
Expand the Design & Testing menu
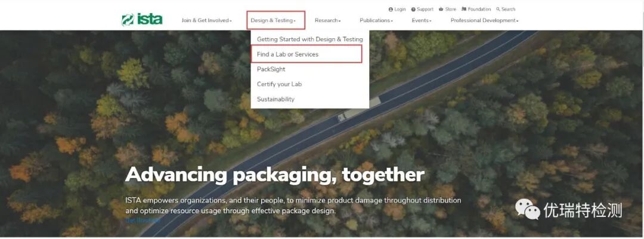tap(273, 20)
